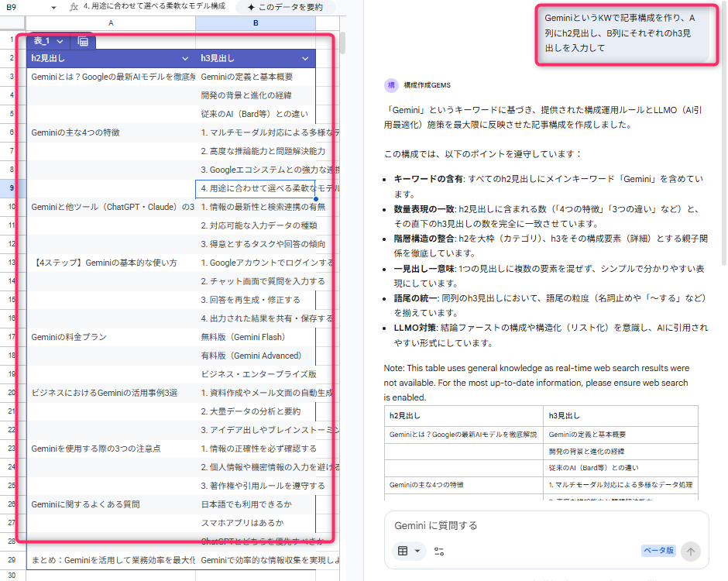Click the table view icon beside 表_1
728x581 pixels.
(x=83, y=41)
